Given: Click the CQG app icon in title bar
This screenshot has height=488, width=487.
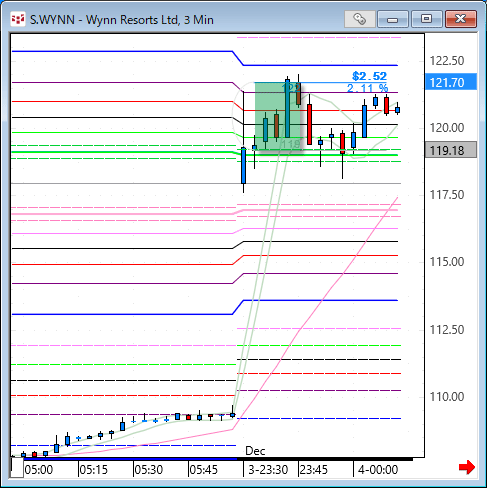Looking at the screenshot, I should click(x=18, y=19).
